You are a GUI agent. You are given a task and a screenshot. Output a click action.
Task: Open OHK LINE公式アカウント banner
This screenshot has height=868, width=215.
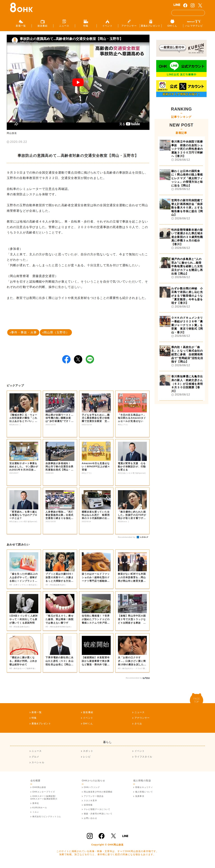(x=181, y=68)
